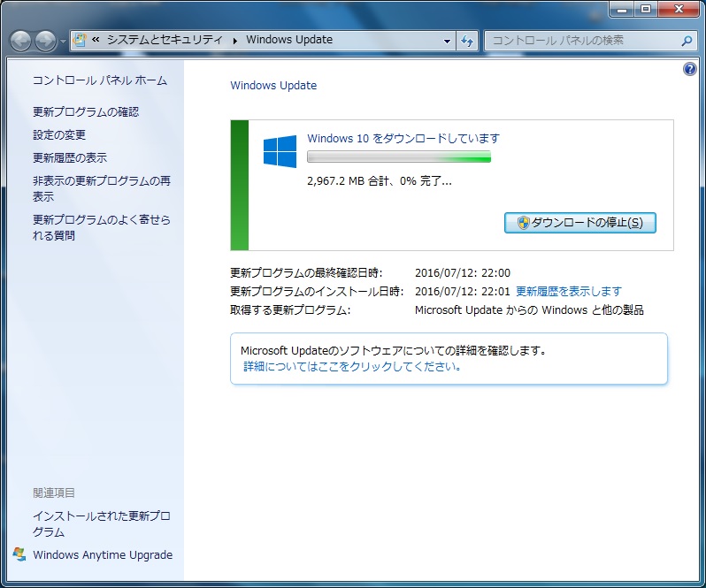Image resolution: width=706 pixels, height=588 pixels.
Task: Minimize the Windows Update window
Action: coord(622,9)
